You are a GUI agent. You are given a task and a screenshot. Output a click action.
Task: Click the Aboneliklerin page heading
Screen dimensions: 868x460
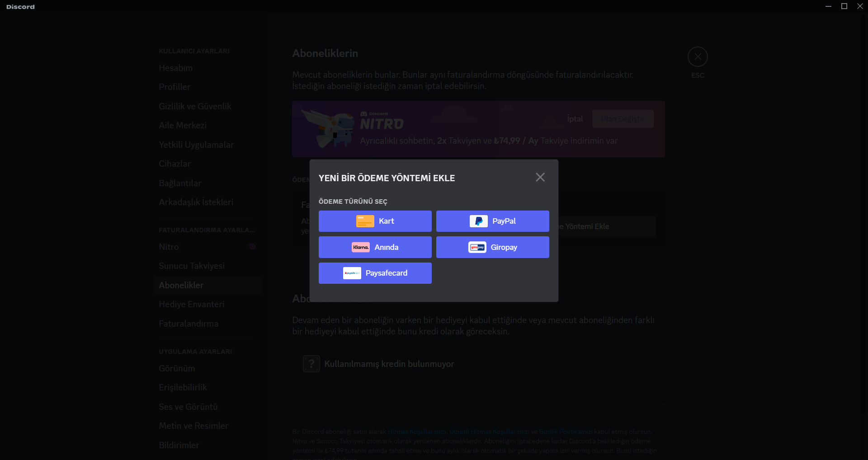tap(325, 53)
